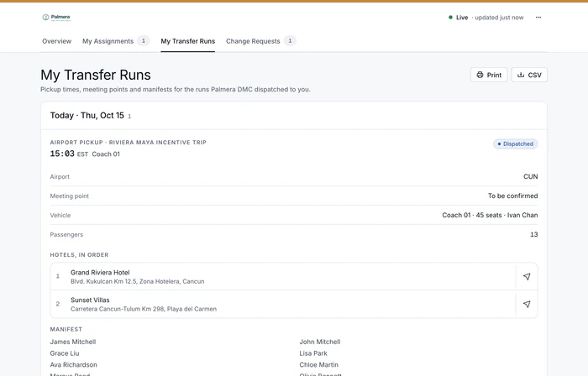
Task: Click the CUN airport value
Action: (530, 176)
